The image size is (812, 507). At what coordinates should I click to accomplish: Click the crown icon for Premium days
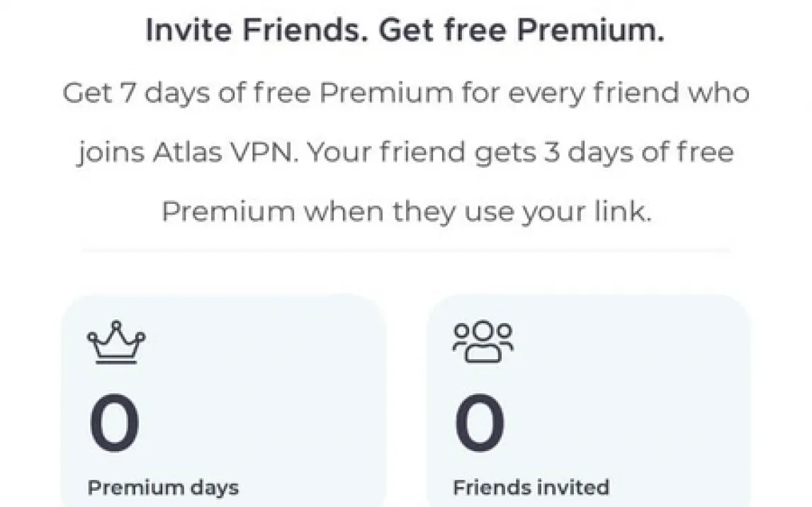point(115,344)
